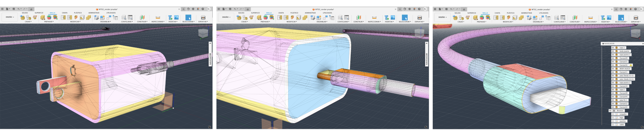Image resolution: width=644 pixels, height=136 pixels.
Task: Click Save icon in the USB connector window
Action: coord(446,9)
